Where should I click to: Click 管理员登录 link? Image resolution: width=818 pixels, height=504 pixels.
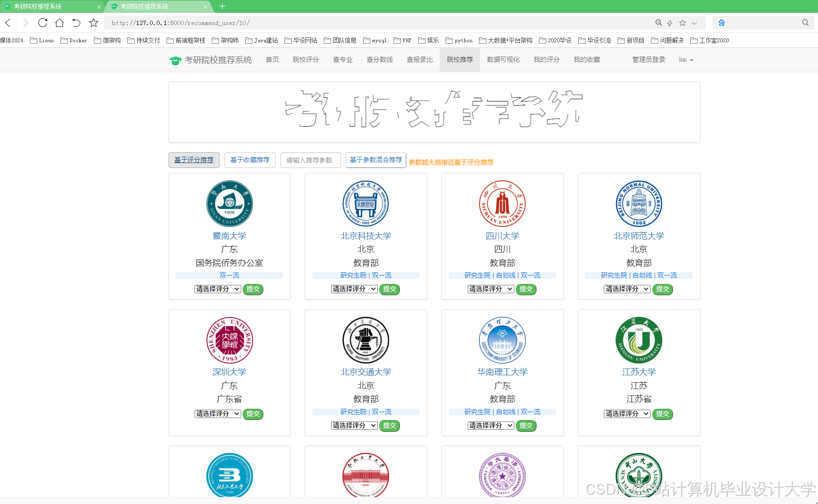pos(649,60)
